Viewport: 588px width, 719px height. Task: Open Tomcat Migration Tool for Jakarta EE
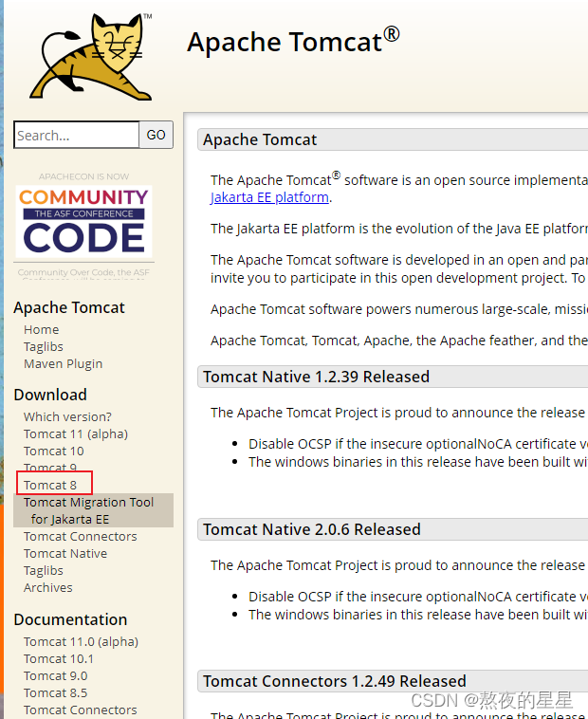94,510
